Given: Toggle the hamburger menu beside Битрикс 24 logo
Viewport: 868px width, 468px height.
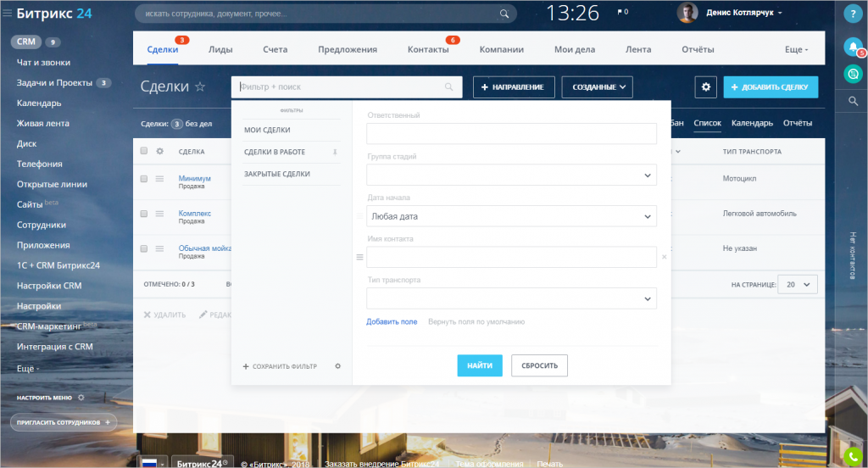Looking at the screenshot, I should coord(7,13).
